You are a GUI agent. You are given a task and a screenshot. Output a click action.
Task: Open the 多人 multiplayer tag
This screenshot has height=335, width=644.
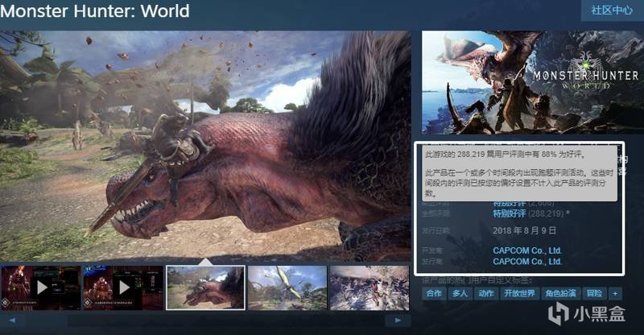click(x=460, y=293)
